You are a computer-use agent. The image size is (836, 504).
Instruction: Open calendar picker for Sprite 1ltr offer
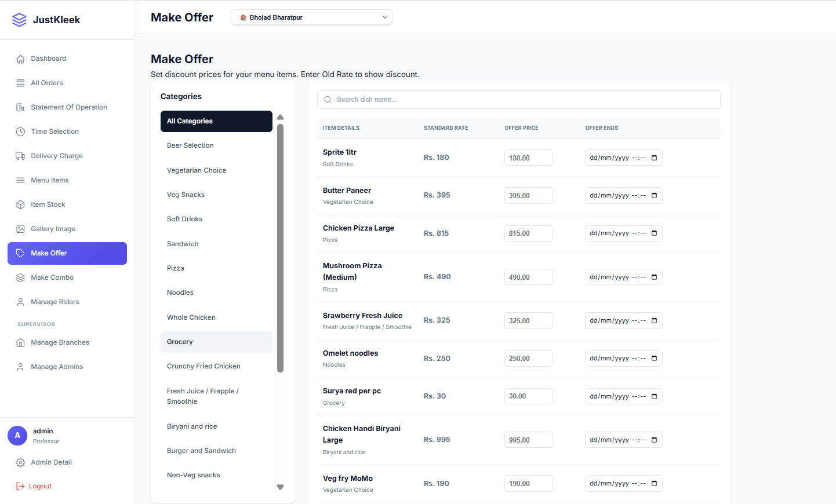655,158
